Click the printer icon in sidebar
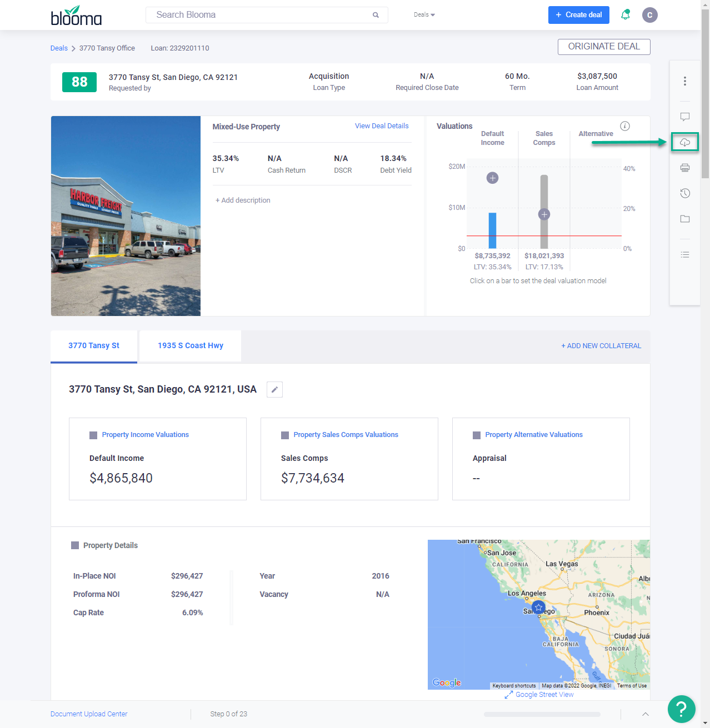The image size is (710, 728). pos(684,168)
